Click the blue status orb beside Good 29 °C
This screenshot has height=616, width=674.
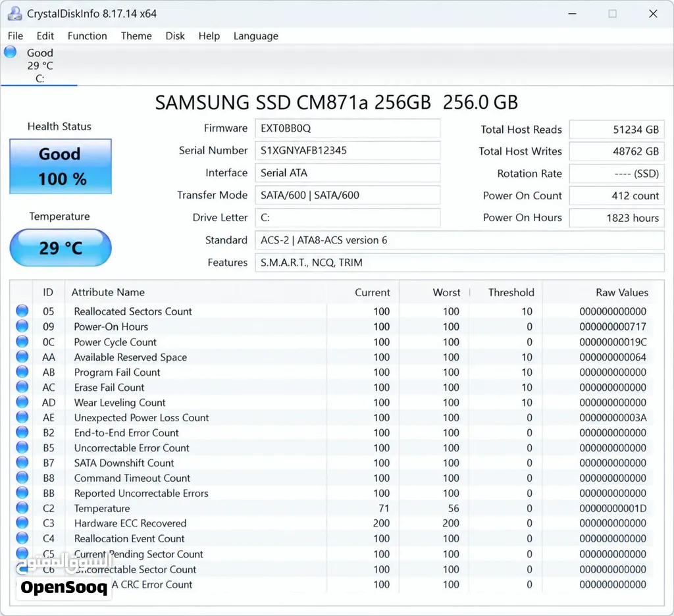[x=11, y=52]
